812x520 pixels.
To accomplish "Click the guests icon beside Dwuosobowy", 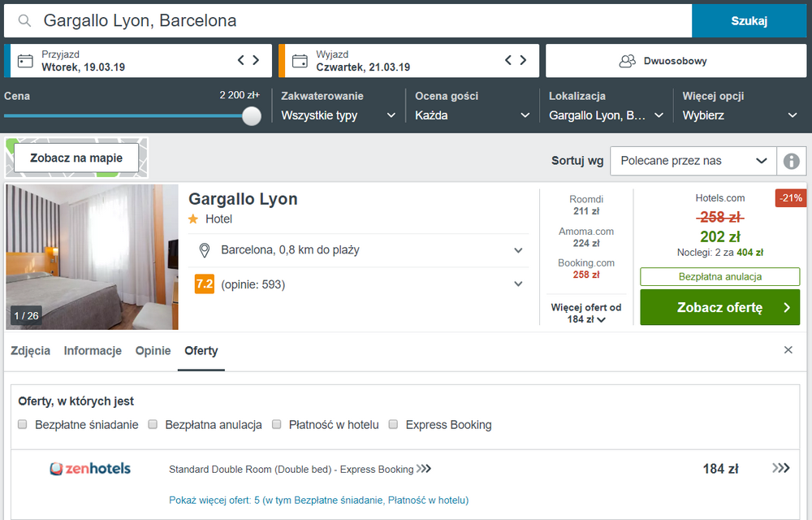I will [x=627, y=61].
